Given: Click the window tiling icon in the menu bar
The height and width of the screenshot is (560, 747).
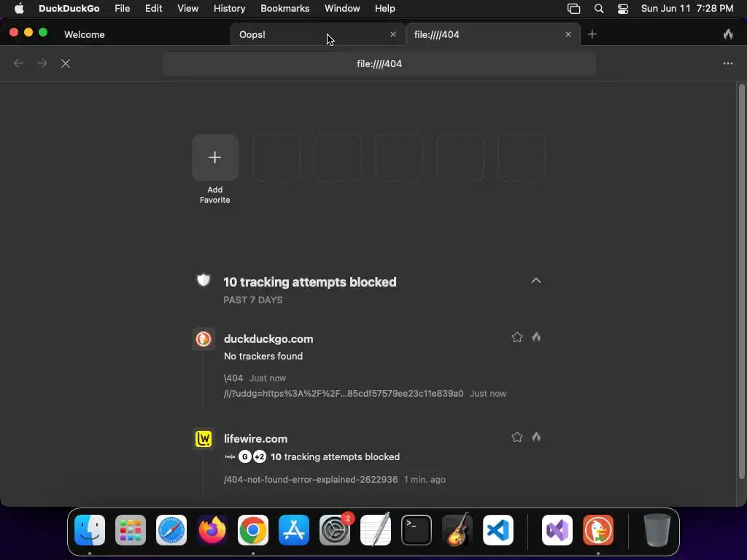Looking at the screenshot, I should pos(573,9).
